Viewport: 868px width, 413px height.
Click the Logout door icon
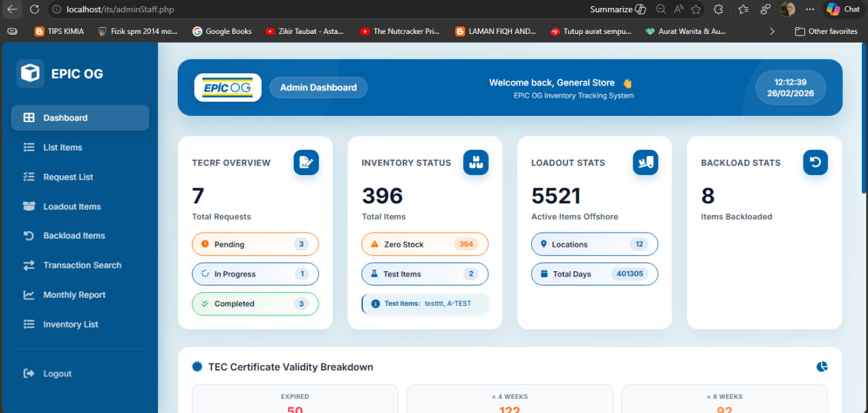pos(28,374)
